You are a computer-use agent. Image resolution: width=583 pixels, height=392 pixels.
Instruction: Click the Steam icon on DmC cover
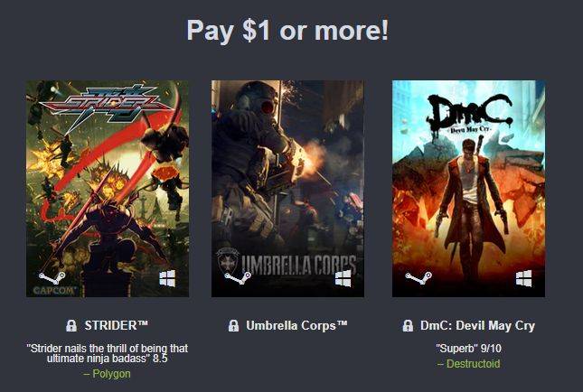418,278
